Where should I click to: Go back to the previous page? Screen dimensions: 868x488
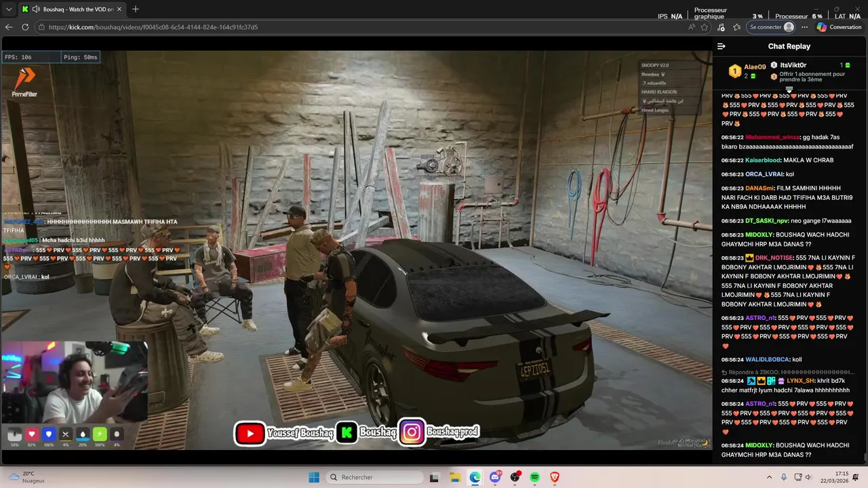point(9,27)
